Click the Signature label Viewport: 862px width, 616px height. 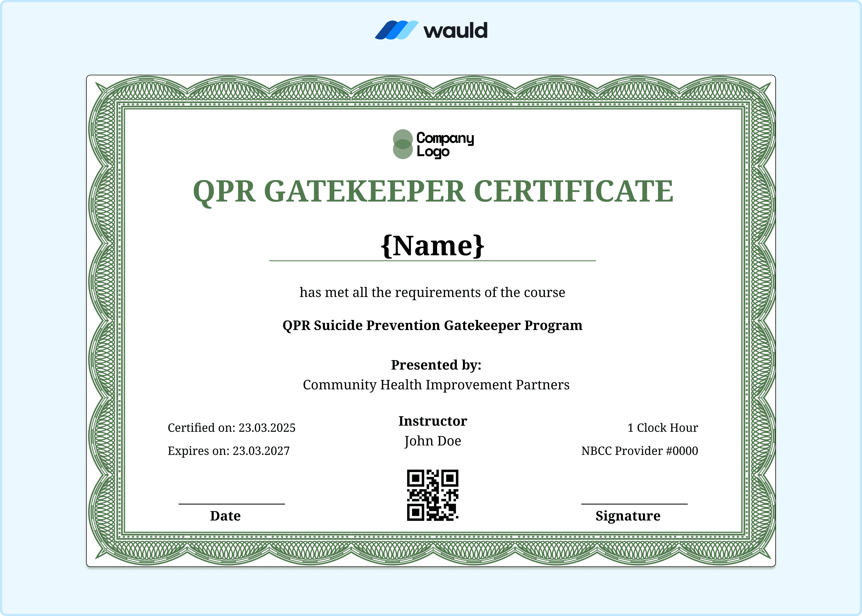coord(628,517)
